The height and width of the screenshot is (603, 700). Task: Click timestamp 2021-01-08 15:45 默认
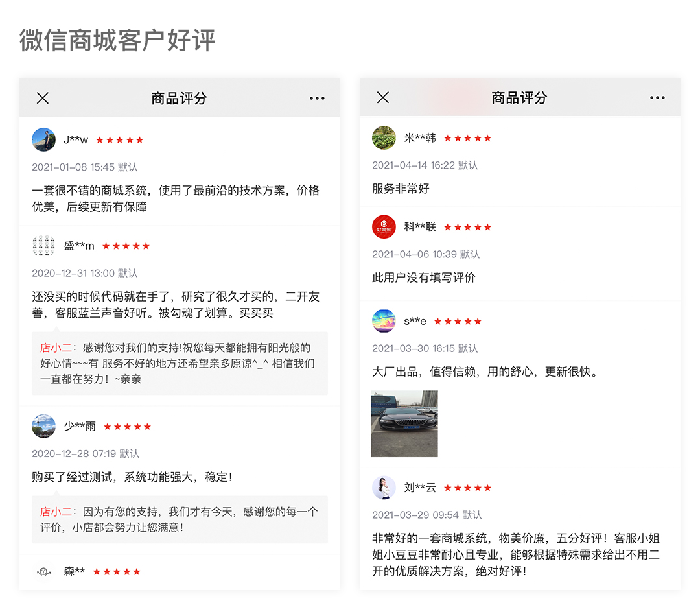point(85,167)
